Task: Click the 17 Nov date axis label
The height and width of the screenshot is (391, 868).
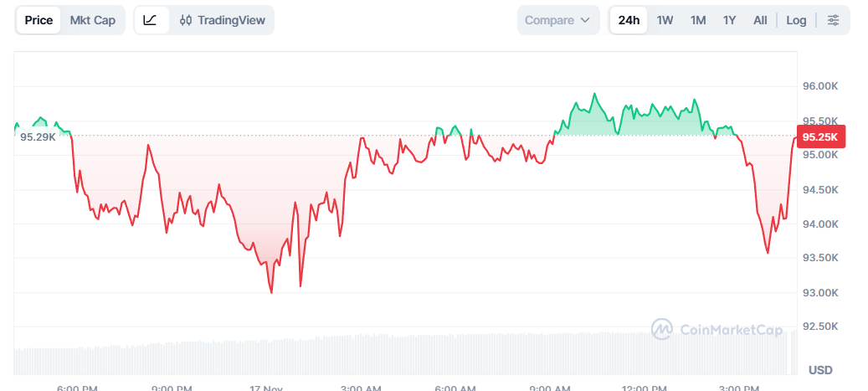Action: click(x=266, y=388)
